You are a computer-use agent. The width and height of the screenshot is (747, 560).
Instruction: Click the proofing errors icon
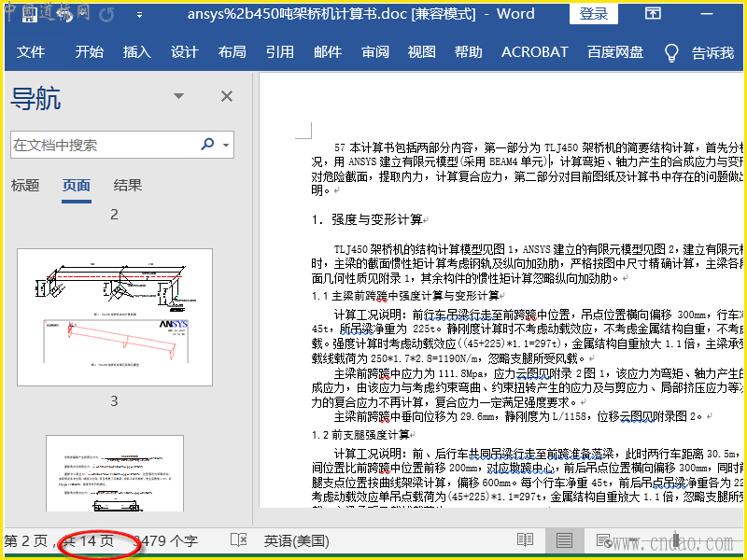239,540
